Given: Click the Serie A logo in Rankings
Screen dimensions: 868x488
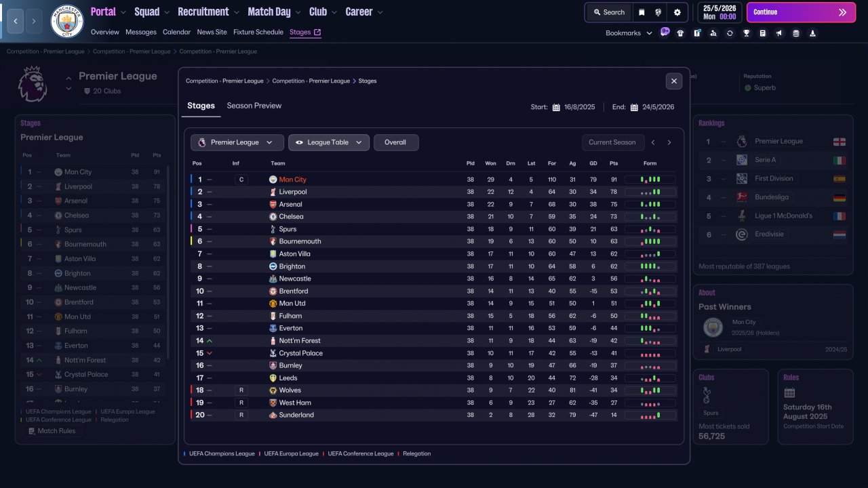Looking at the screenshot, I should [x=742, y=160].
